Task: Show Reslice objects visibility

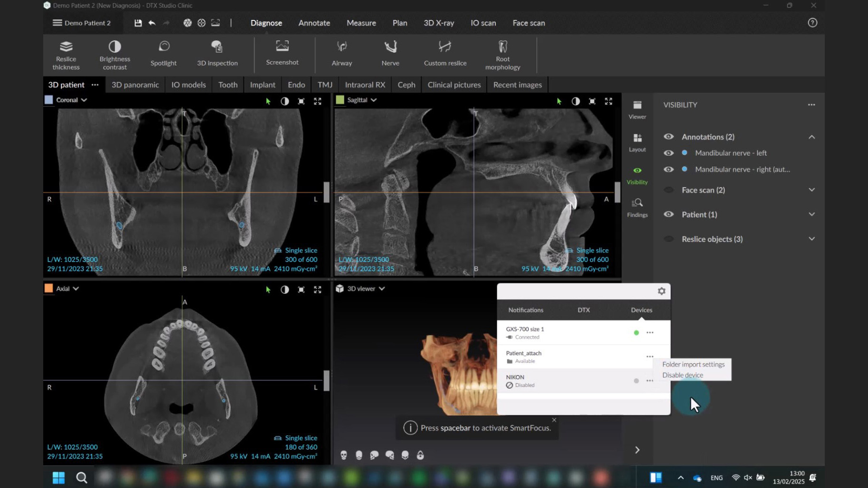Action: (669, 239)
